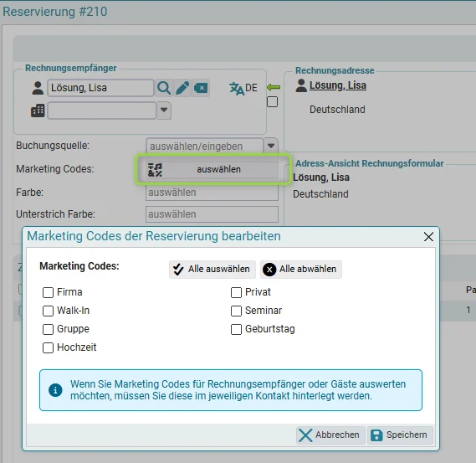Check the Geburtstag marketing code

coord(236,329)
